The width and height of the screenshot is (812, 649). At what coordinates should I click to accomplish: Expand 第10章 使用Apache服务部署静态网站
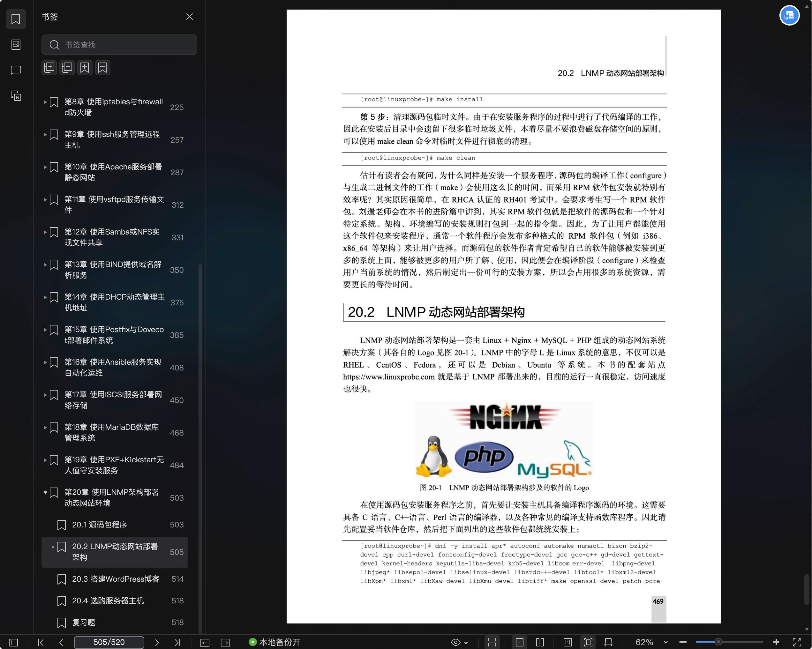pos(45,167)
